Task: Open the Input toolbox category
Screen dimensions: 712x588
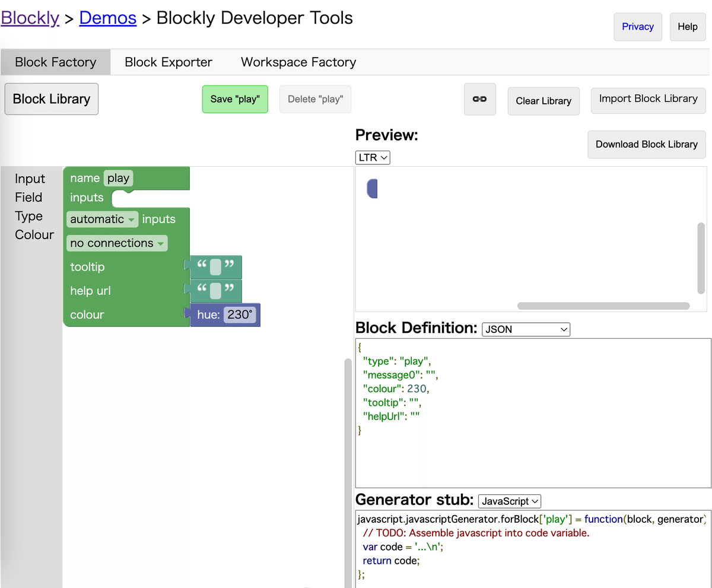Action: 30,179
